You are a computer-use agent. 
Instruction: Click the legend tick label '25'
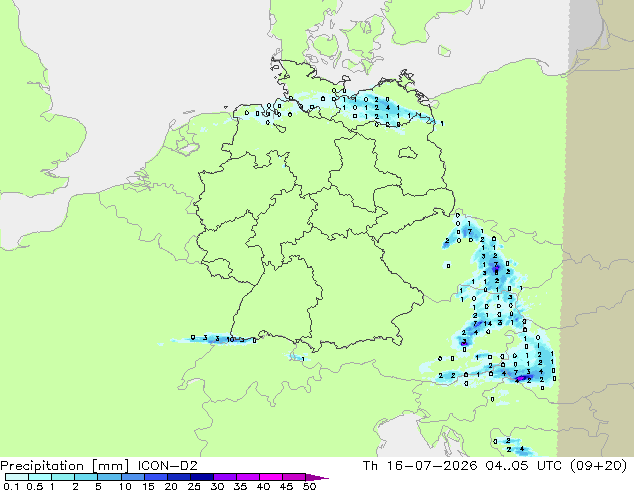[194, 486]
